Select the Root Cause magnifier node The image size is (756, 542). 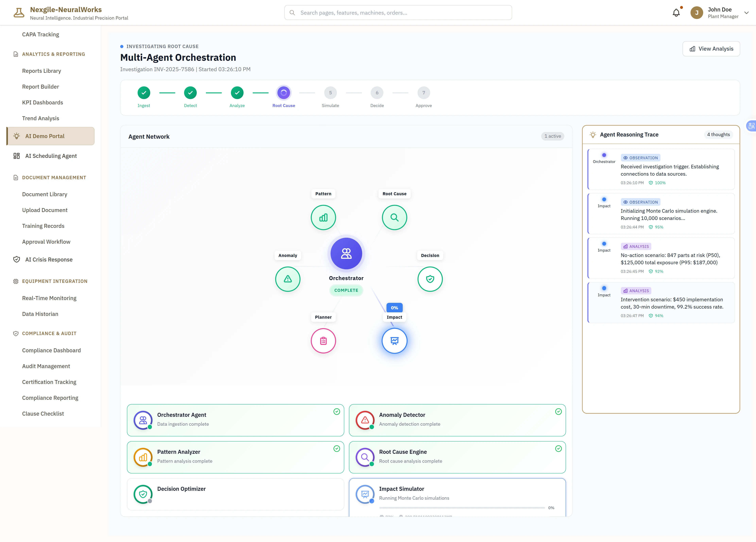click(x=394, y=217)
